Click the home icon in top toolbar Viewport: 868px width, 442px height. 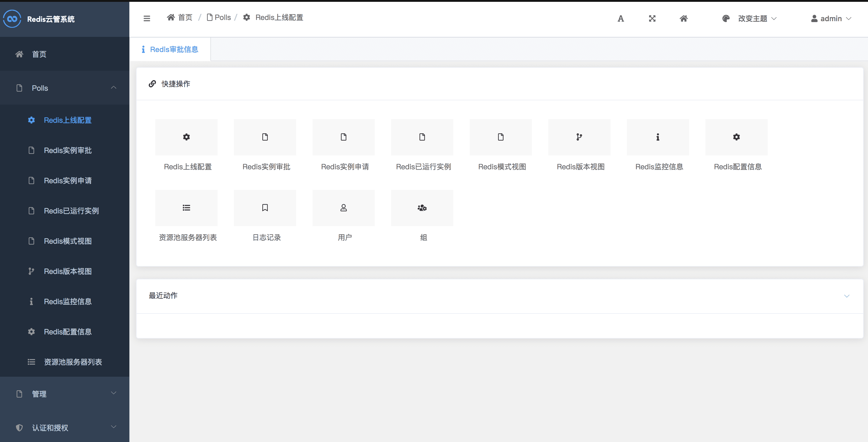(x=683, y=18)
